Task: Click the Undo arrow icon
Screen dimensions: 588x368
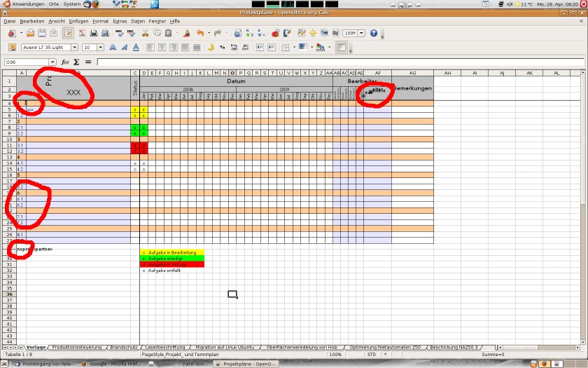Action: pos(200,33)
